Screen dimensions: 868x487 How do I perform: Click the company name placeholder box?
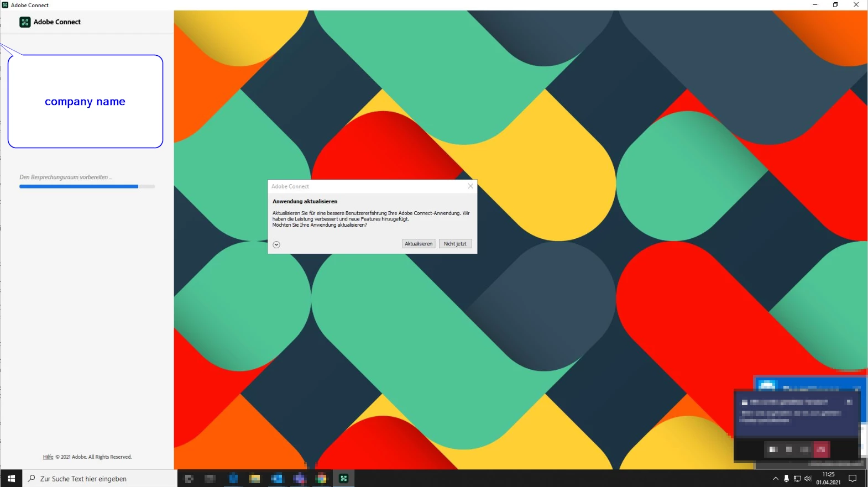click(x=85, y=101)
